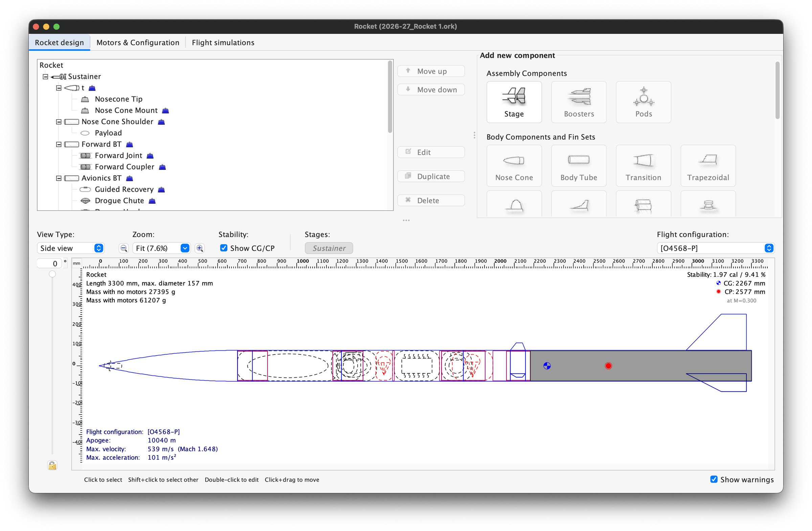Click the Pods component icon
Viewport: 812px width, 531px height.
point(643,101)
